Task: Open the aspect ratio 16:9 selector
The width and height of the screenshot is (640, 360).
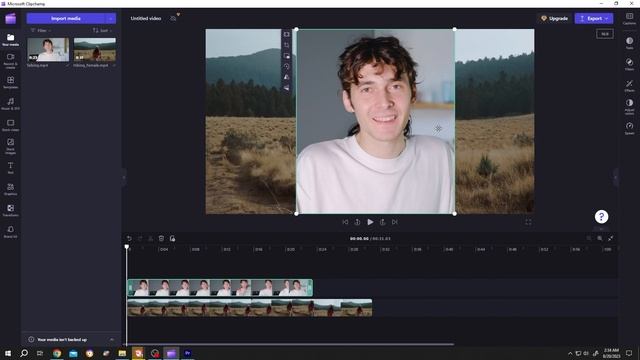Action: (605, 34)
